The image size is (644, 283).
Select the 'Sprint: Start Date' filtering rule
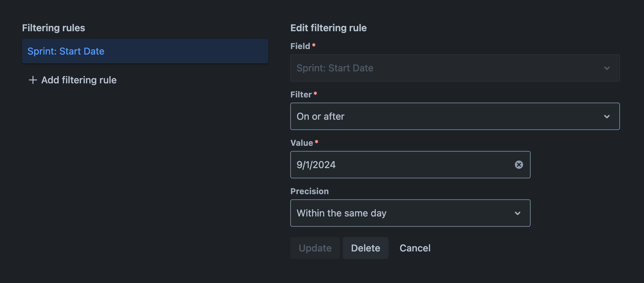point(145,51)
